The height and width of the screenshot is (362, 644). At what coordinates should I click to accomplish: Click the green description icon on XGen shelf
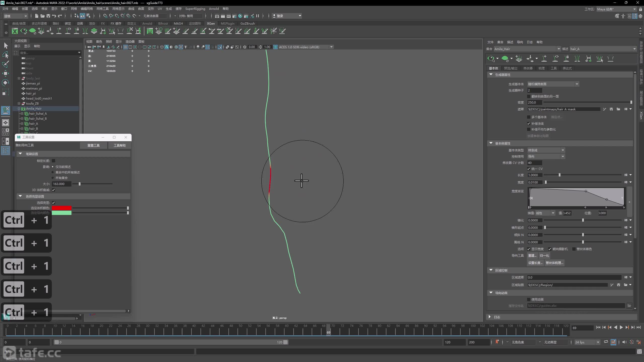click(32, 31)
